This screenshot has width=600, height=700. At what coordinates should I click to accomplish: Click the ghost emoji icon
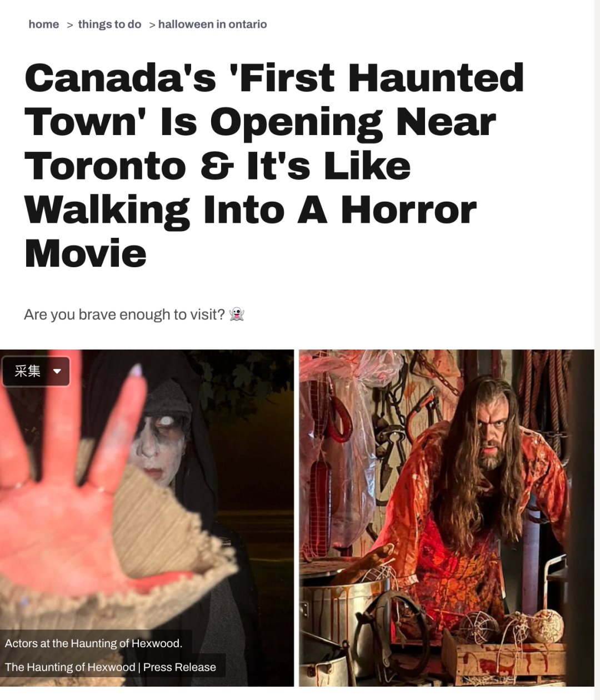pos(237,314)
